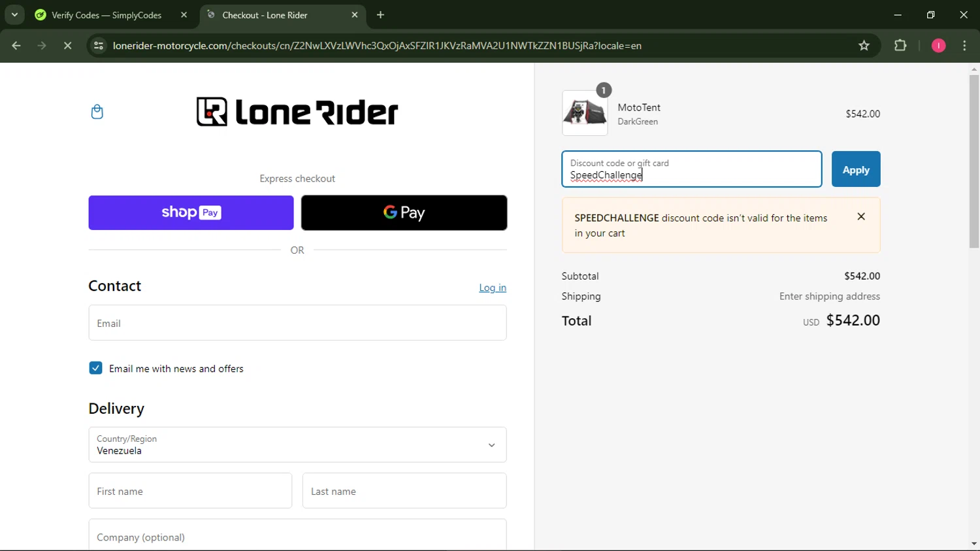Focus the Email input field
Viewport: 980px width, 551px height.
[x=297, y=323]
